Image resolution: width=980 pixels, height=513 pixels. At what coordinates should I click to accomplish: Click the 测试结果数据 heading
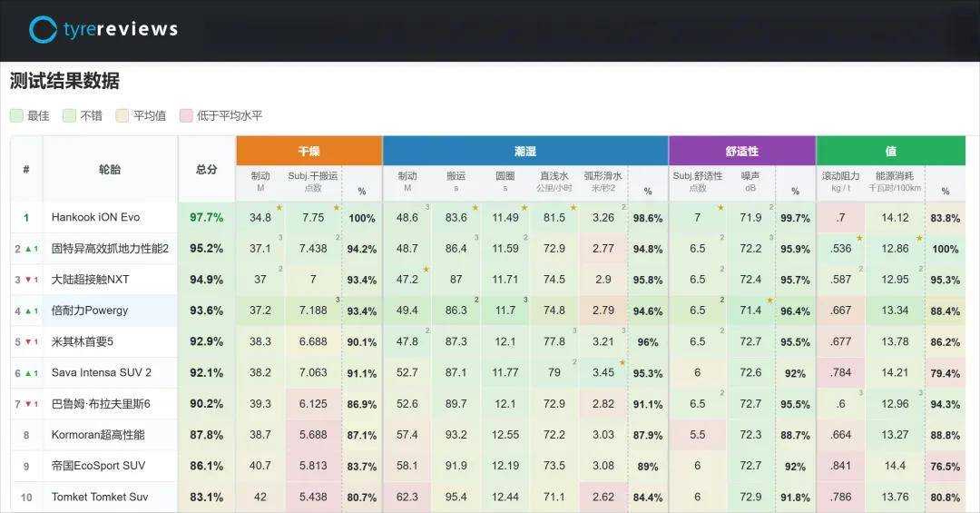tap(64, 81)
